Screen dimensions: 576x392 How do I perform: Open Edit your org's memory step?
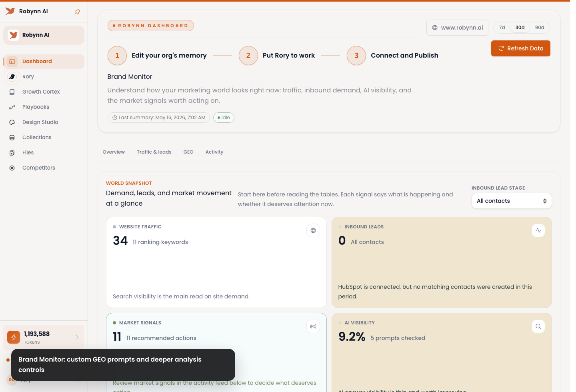pos(169,56)
